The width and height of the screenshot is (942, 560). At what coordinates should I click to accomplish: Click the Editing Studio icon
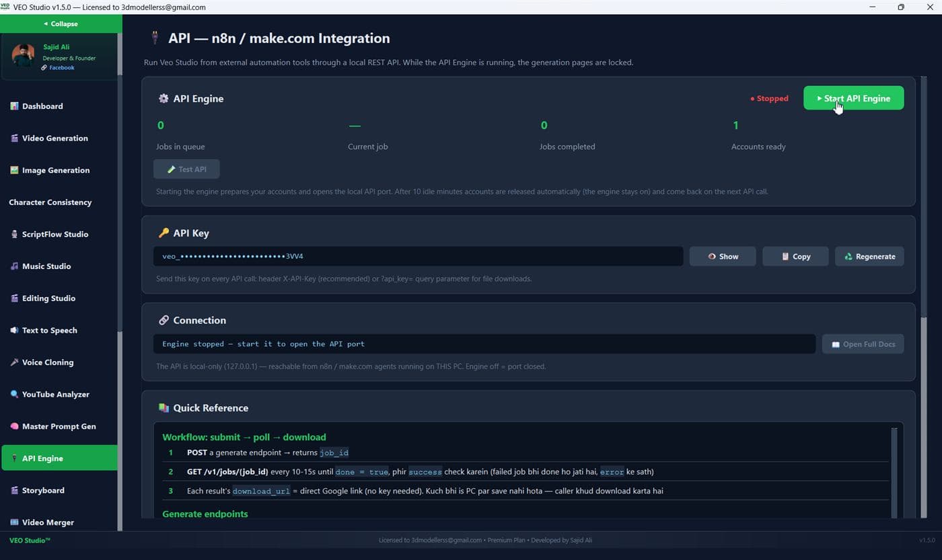point(14,298)
